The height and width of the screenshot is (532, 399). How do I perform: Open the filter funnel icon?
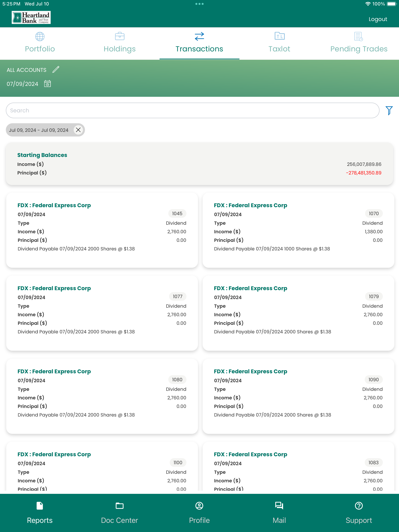tap(389, 111)
